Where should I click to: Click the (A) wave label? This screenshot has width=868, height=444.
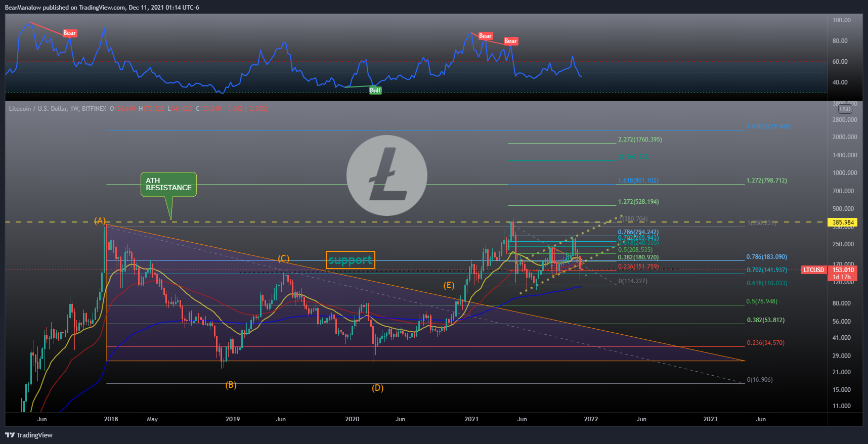[x=100, y=220]
